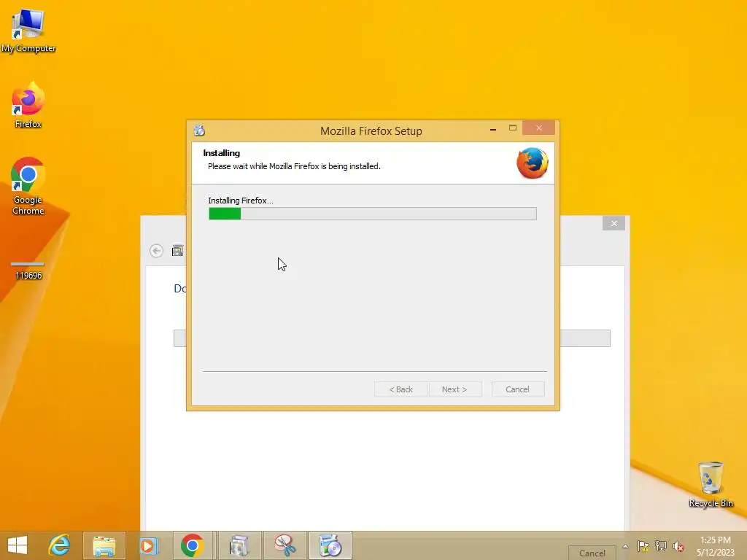Select the Google Chrome desktop shortcut
This screenshot has width=747, height=560.
[28, 186]
